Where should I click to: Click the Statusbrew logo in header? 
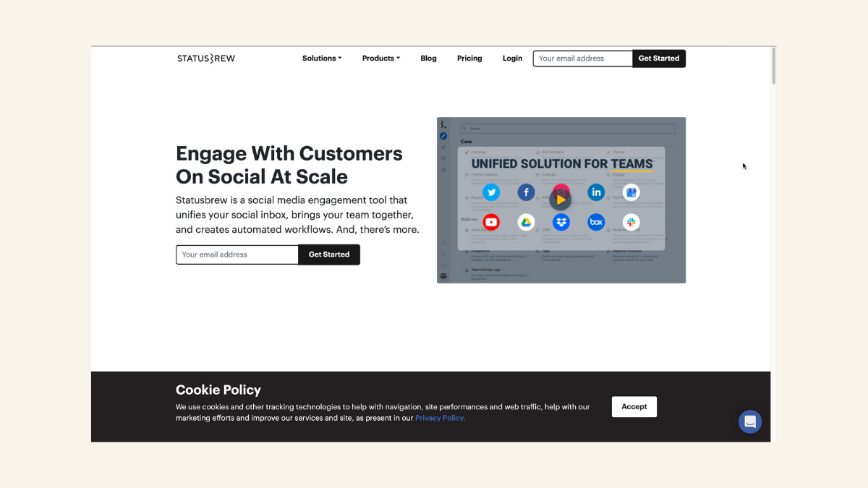pyautogui.click(x=206, y=59)
